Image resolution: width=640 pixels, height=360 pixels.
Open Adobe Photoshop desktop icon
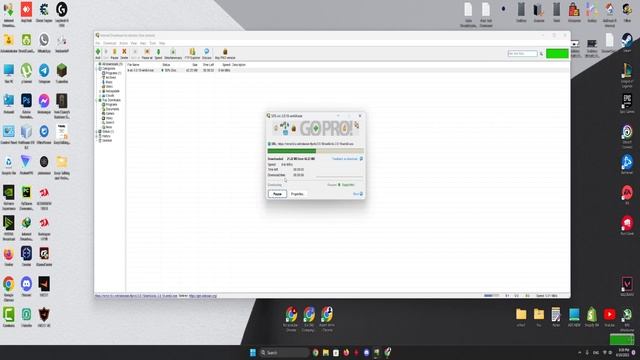click(x=27, y=104)
